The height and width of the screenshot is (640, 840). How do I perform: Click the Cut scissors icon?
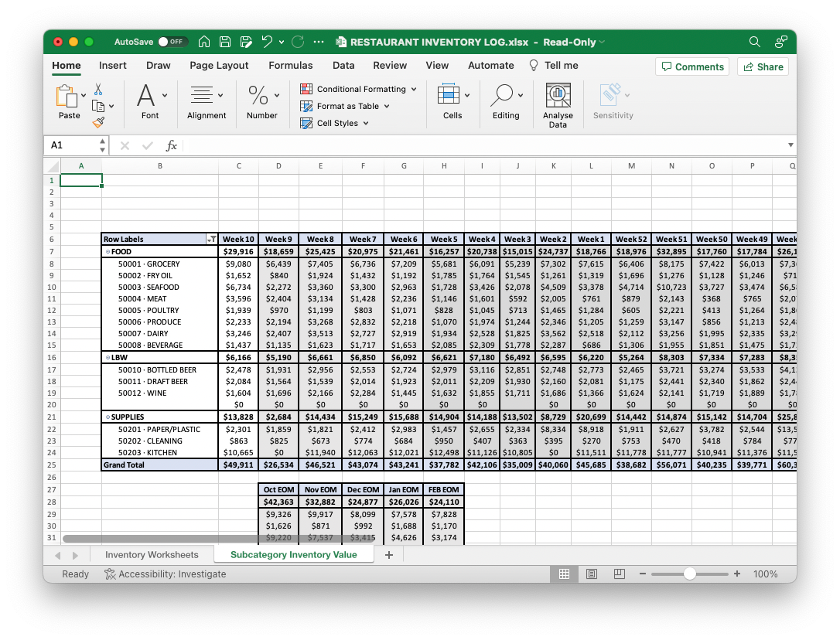click(98, 90)
